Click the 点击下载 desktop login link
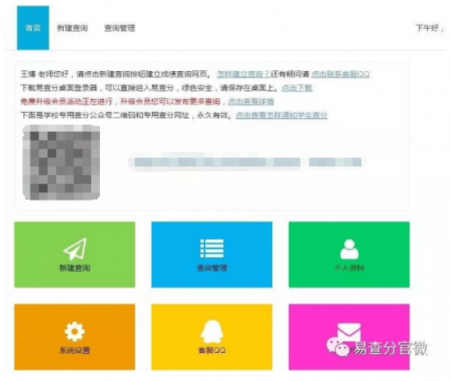 [x=297, y=88]
